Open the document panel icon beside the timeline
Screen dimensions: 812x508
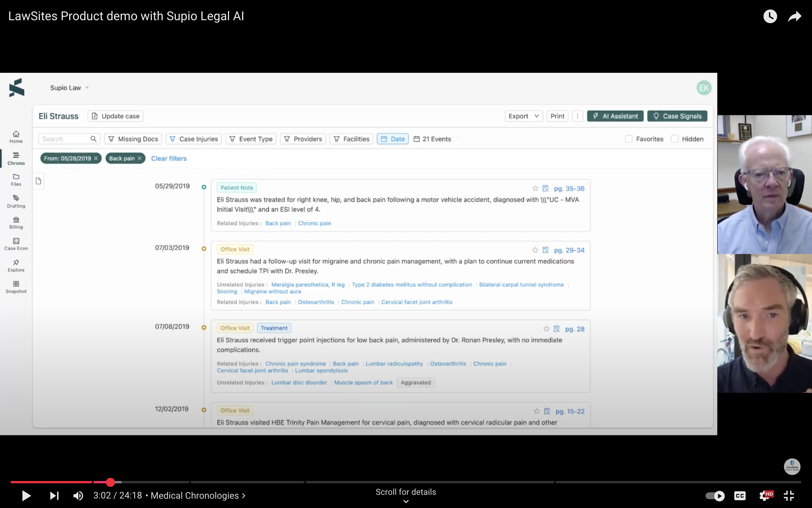[39, 181]
